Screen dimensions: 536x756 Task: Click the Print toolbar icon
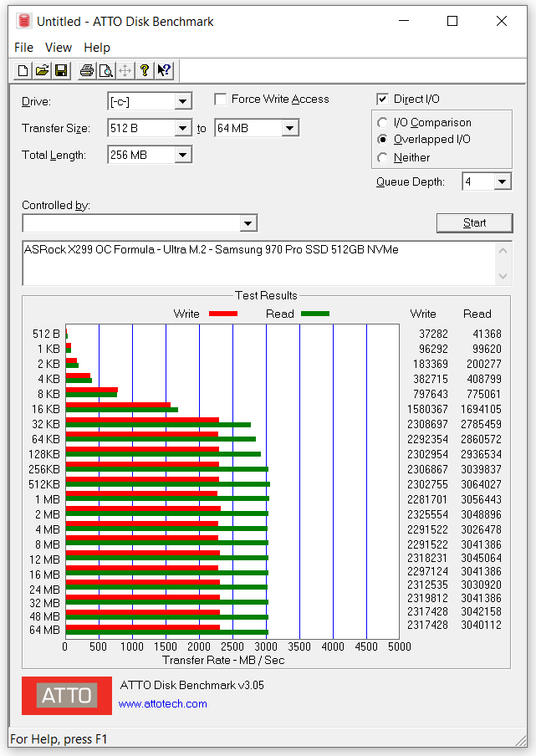point(87,71)
